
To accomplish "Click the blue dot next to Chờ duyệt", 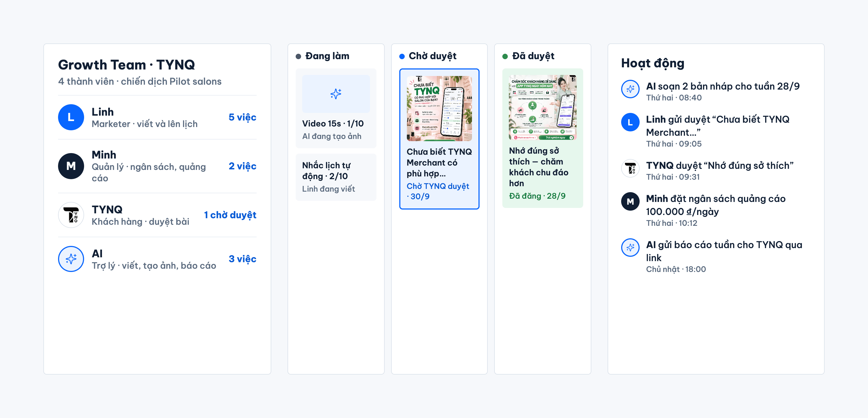I will pos(402,56).
